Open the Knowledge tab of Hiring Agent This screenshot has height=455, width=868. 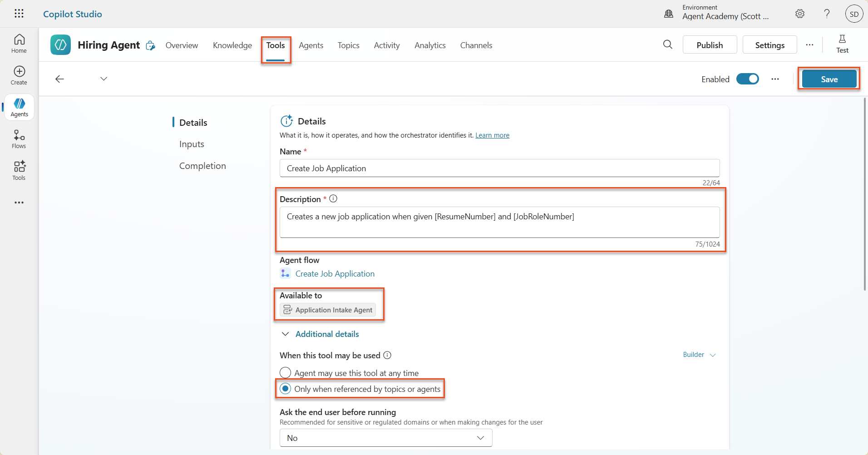[x=232, y=45]
